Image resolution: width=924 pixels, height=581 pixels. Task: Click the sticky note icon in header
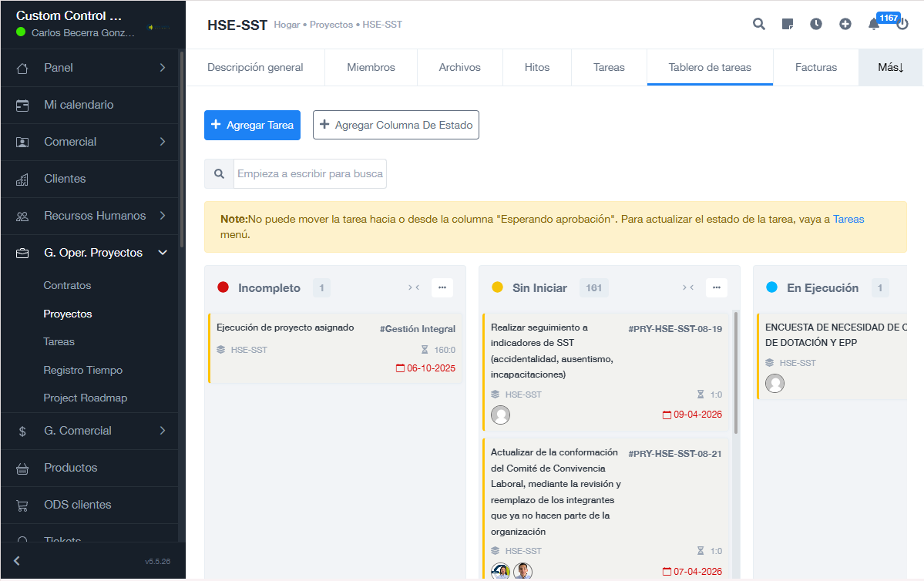pos(788,24)
